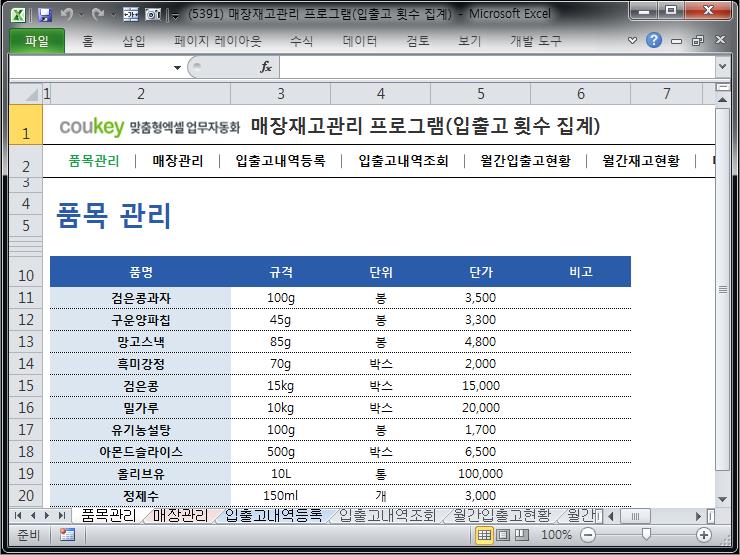This screenshot has height=555, width=740.
Task: Switch to the 월간입출고현황 sheet tab
Action: (x=502, y=515)
